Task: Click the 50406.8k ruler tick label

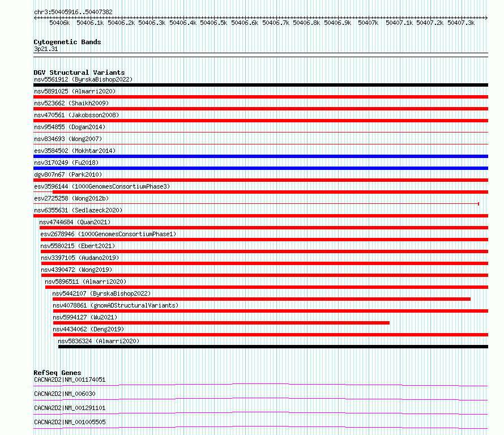Action: (x=306, y=23)
